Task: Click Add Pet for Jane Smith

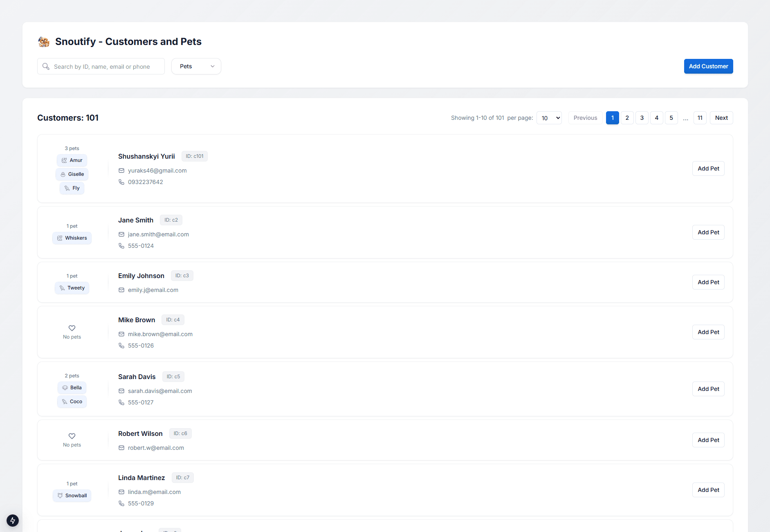Action: tap(708, 232)
